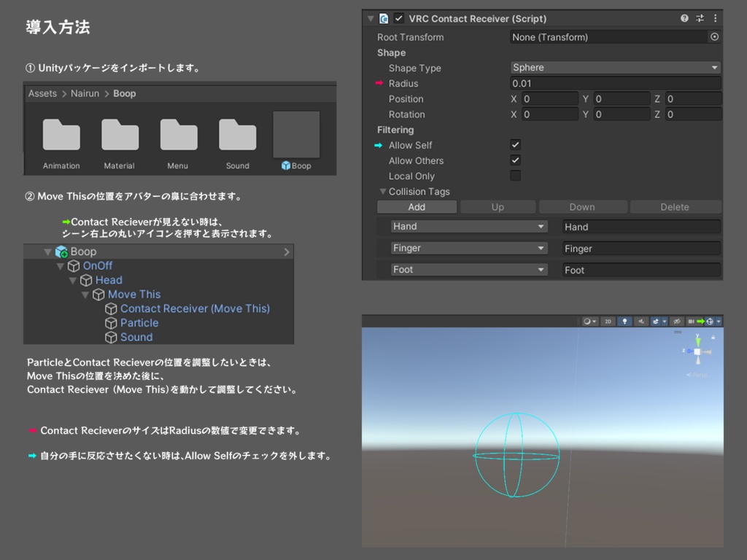The height and width of the screenshot is (560, 747).
Task: Click the Up button in Collision Tags
Action: pyautogui.click(x=498, y=206)
